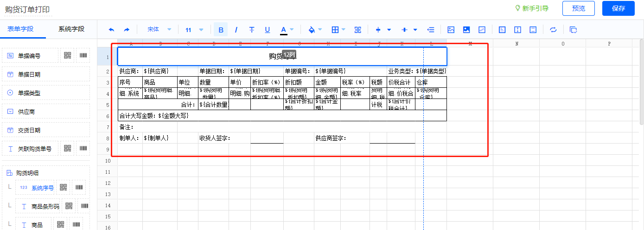
Task: Click the barcode icon beside 关联购货单号
Action: 83,148
